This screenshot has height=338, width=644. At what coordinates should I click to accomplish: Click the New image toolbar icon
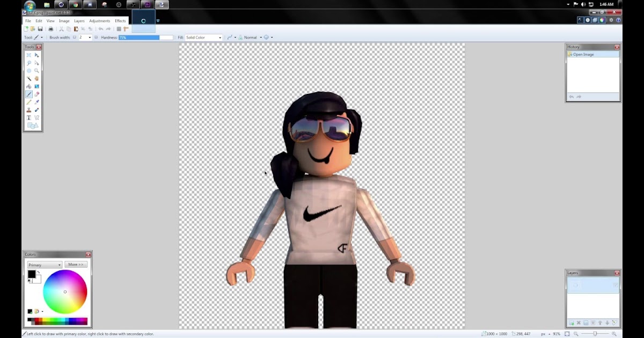(x=26, y=29)
